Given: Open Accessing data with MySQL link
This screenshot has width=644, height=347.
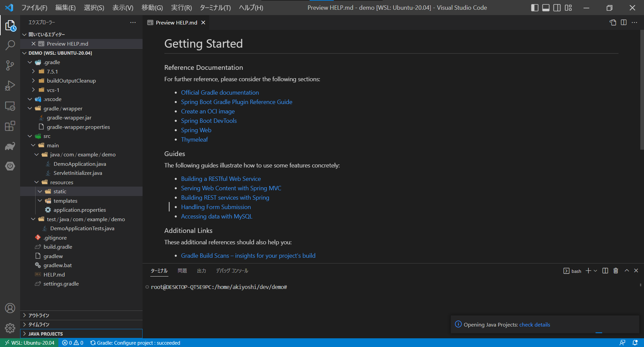Looking at the screenshot, I should click(217, 216).
